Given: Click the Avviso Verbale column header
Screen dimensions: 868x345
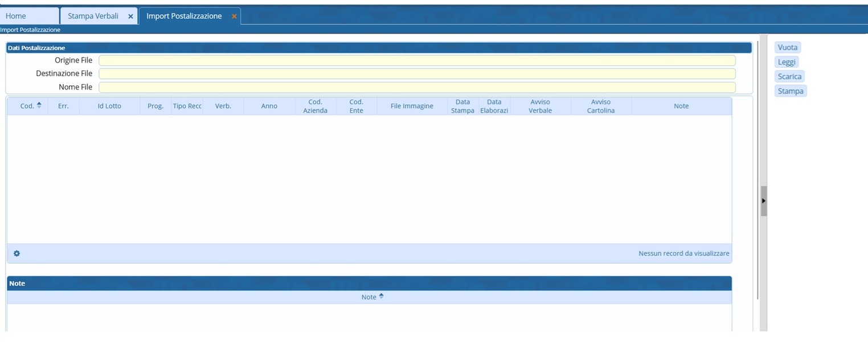Looking at the screenshot, I should tap(540, 106).
